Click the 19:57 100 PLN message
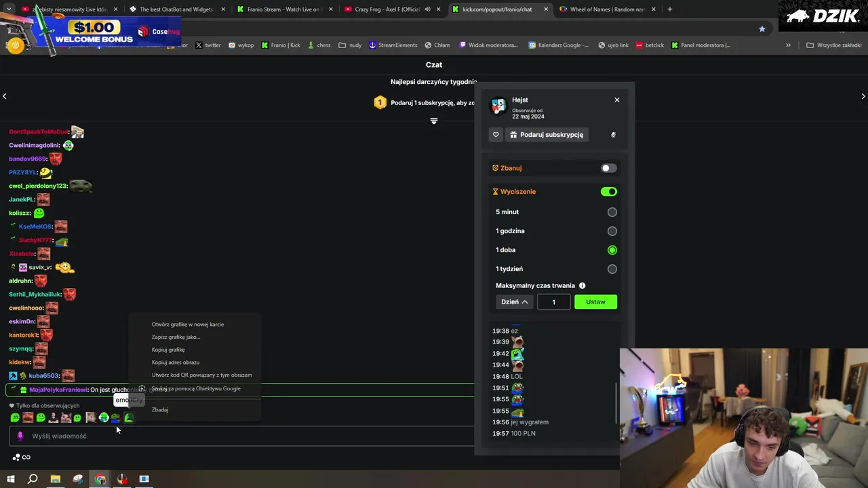 [513, 434]
